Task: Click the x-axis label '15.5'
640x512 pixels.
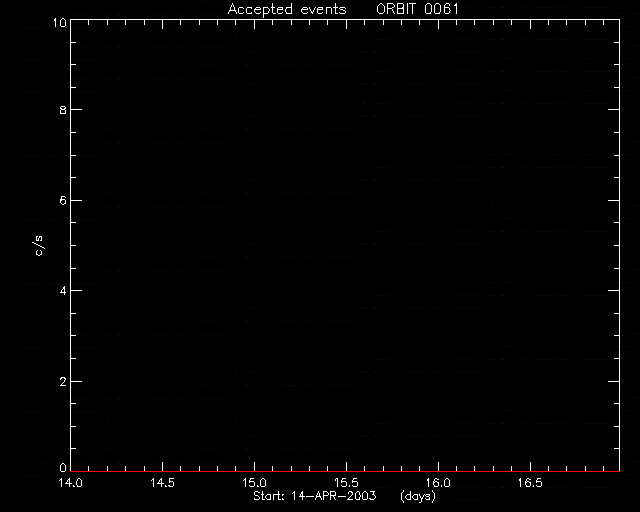Action: tap(346, 483)
